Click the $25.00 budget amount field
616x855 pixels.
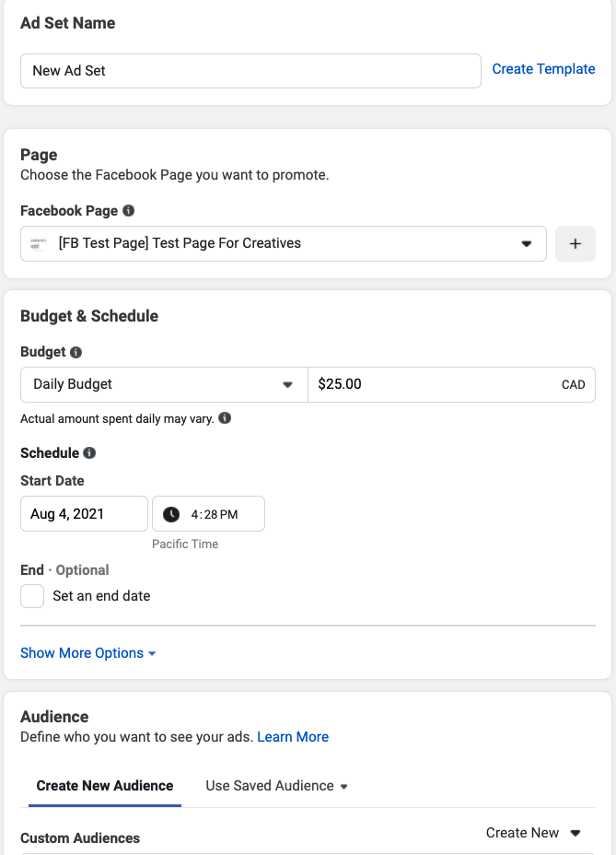pyautogui.click(x=433, y=384)
